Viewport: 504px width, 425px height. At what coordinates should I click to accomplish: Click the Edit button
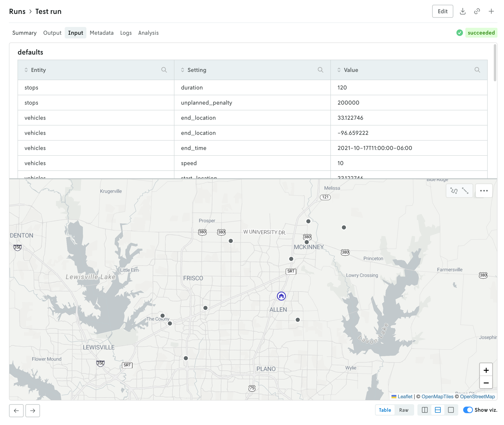coord(443,11)
